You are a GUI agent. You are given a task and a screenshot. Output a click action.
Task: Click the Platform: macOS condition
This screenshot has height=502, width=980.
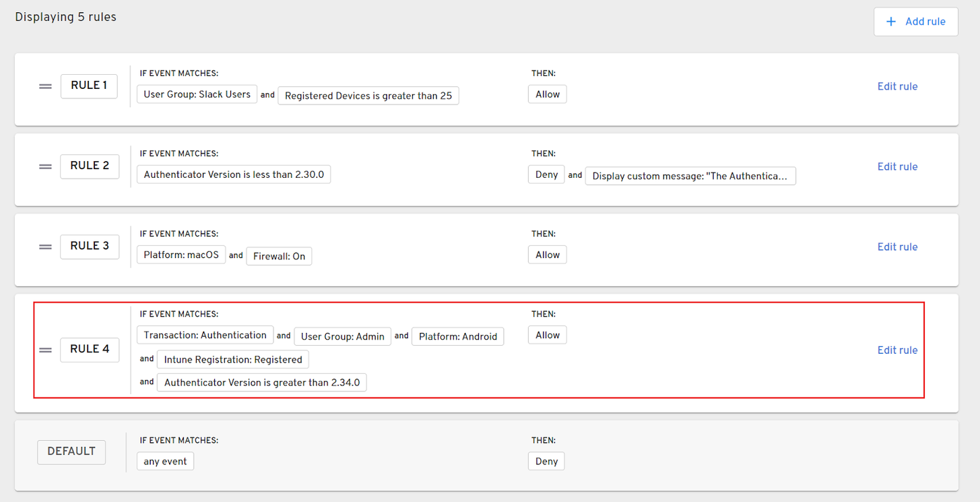pyautogui.click(x=181, y=255)
